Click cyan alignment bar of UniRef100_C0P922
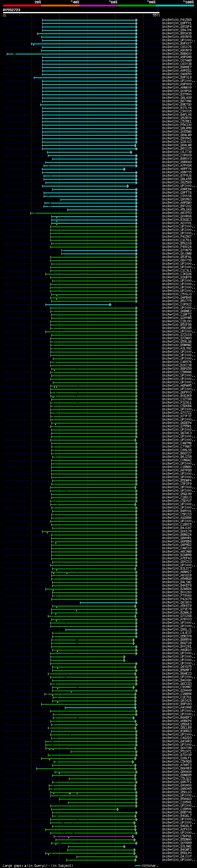The height and width of the screenshot is (868, 197). pyautogui.click(x=78, y=304)
